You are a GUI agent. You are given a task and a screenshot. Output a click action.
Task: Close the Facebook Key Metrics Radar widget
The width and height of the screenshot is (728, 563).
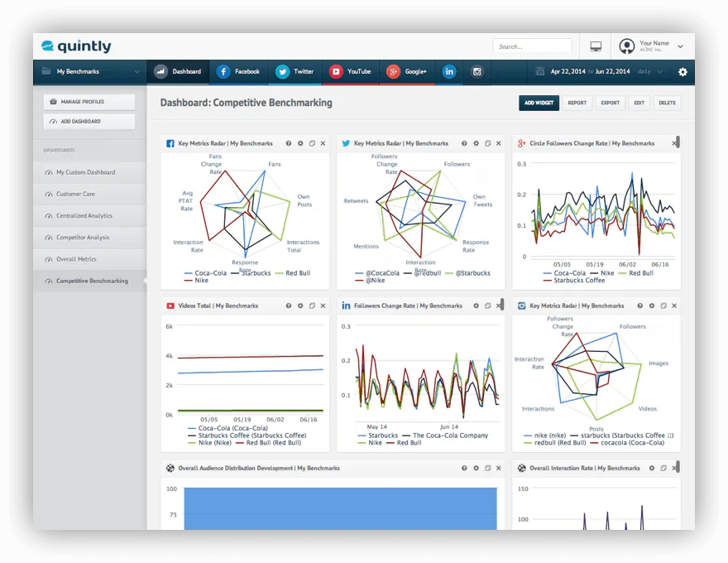(x=323, y=143)
